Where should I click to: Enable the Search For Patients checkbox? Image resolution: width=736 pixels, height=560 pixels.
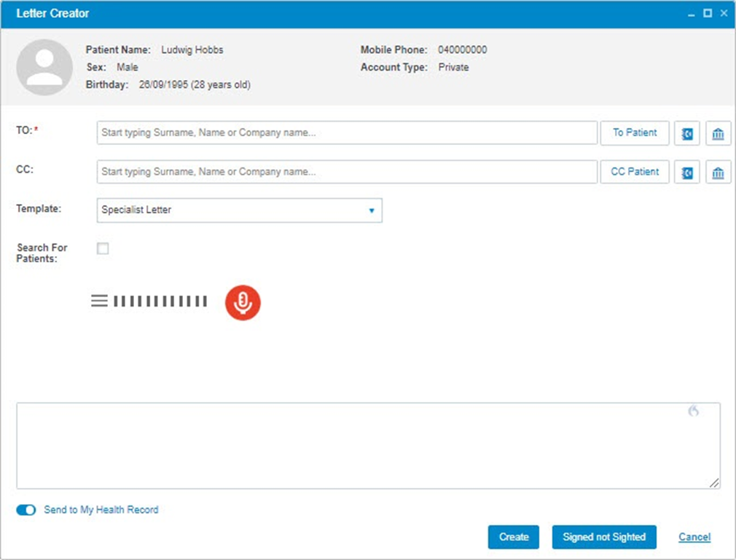[103, 248]
